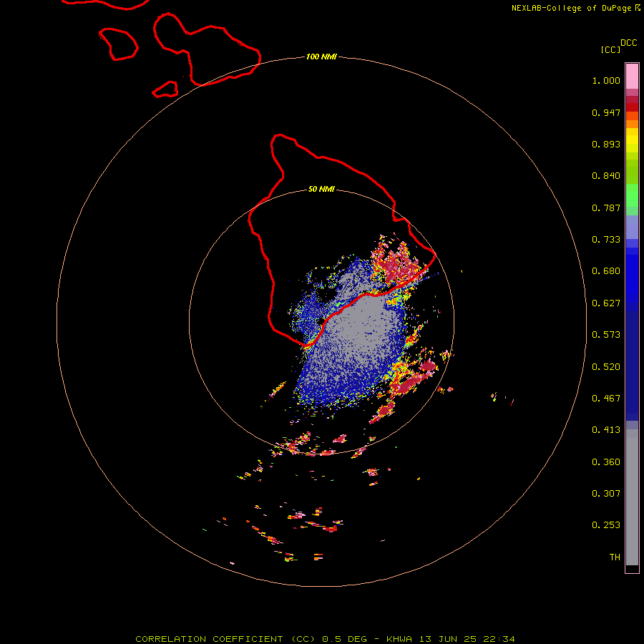Image resolution: width=644 pixels, height=644 pixels.
Task: Select the 0.893 legend value
Action: point(606,144)
